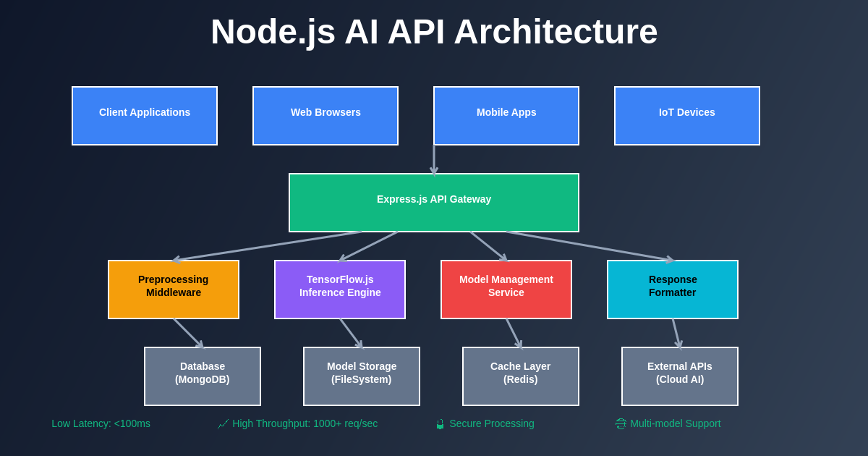
Task: Click the Low Latency: <100ms text
Action: click(101, 423)
